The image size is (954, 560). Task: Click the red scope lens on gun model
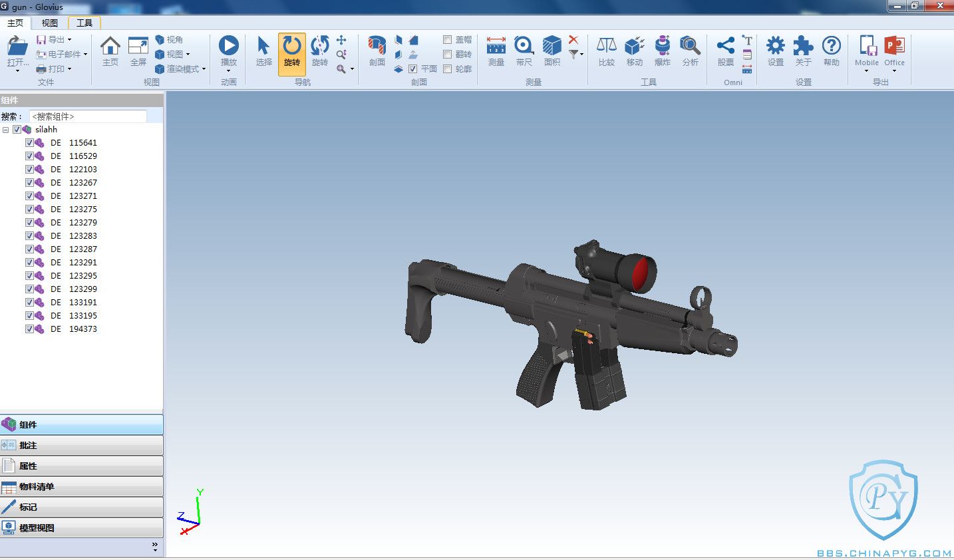pos(640,275)
